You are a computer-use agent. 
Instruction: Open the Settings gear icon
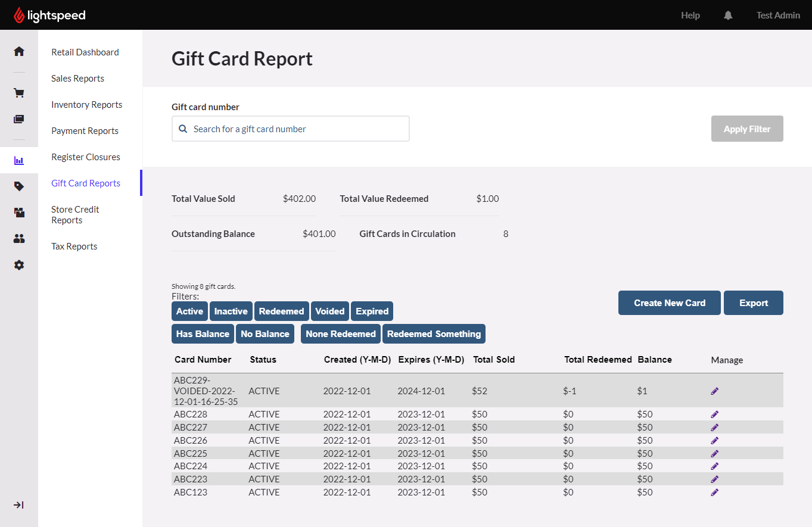[x=19, y=265]
